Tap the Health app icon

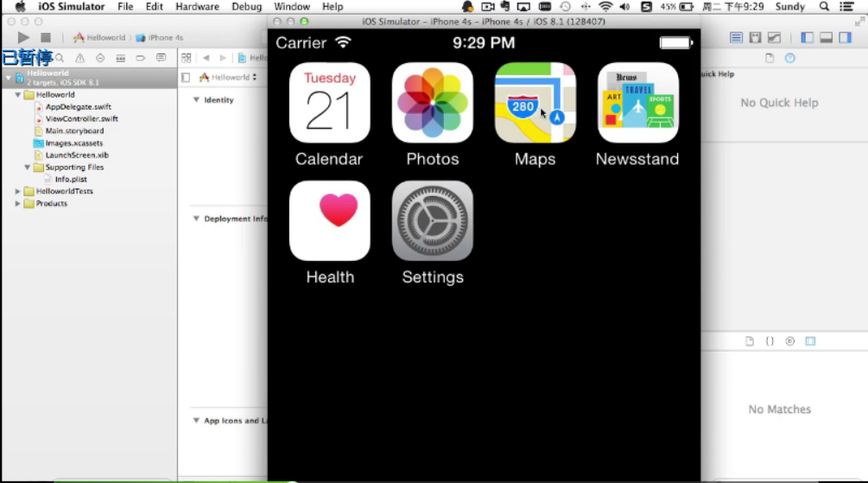pos(329,221)
